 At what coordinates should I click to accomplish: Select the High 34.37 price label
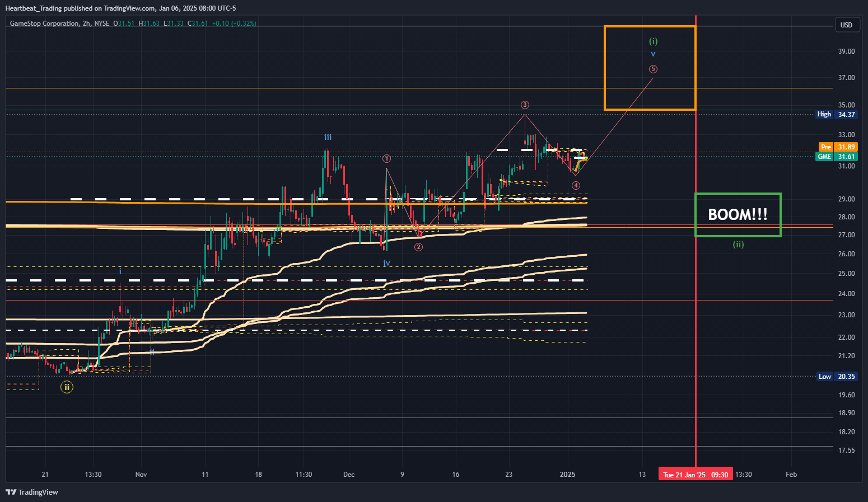(836, 114)
